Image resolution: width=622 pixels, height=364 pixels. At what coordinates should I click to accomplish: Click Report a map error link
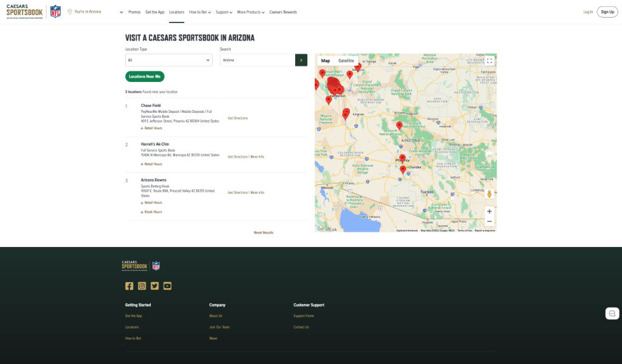tap(485, 231)
